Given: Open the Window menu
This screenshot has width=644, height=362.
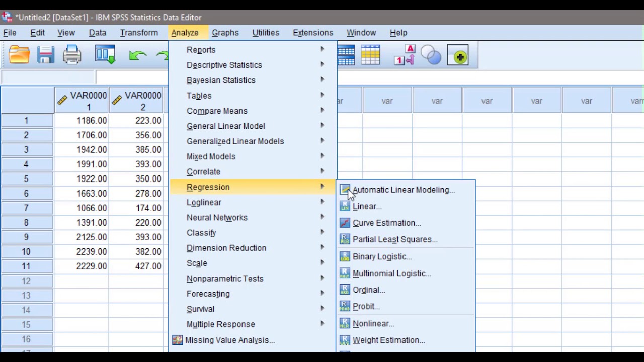Looking at the screenshot, I should pyautogui.click(x=361, y=33).
